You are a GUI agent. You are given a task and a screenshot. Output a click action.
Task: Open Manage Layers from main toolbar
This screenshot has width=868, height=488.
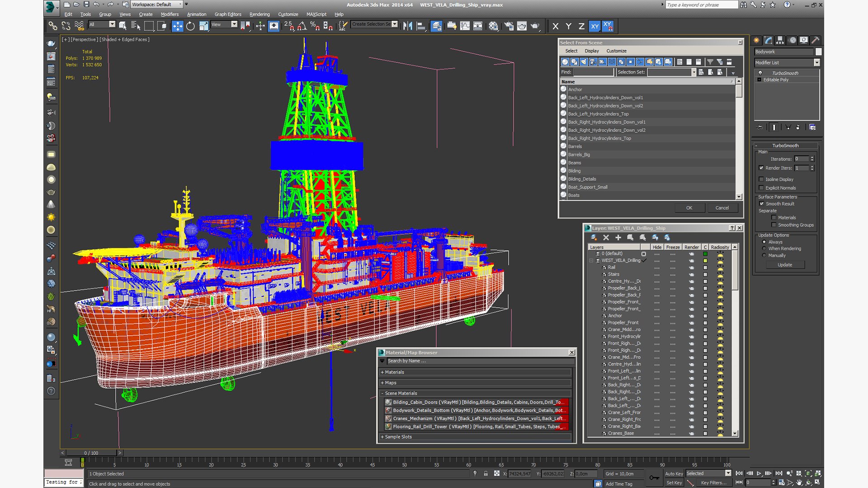(x=436, y=26)
